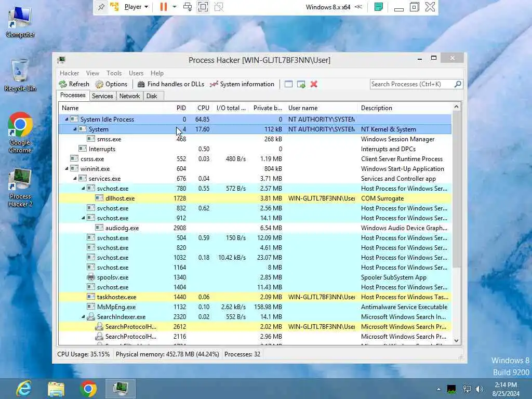This screenshot has width=532, height=399.
Task: Switch to the Network tab
Action: tap(129, 96)
